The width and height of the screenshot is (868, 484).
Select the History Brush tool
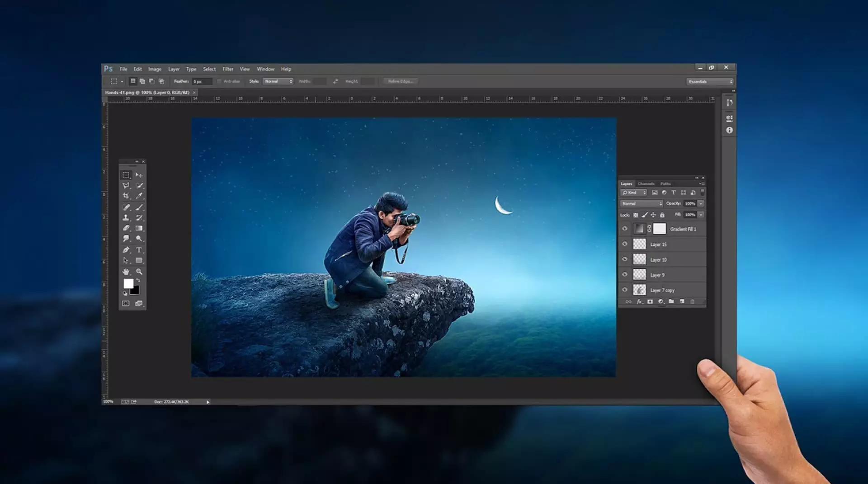(x=139, y=218)
